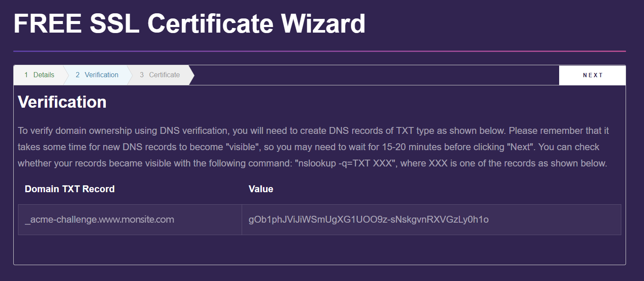Go back to the Details step

39,75
